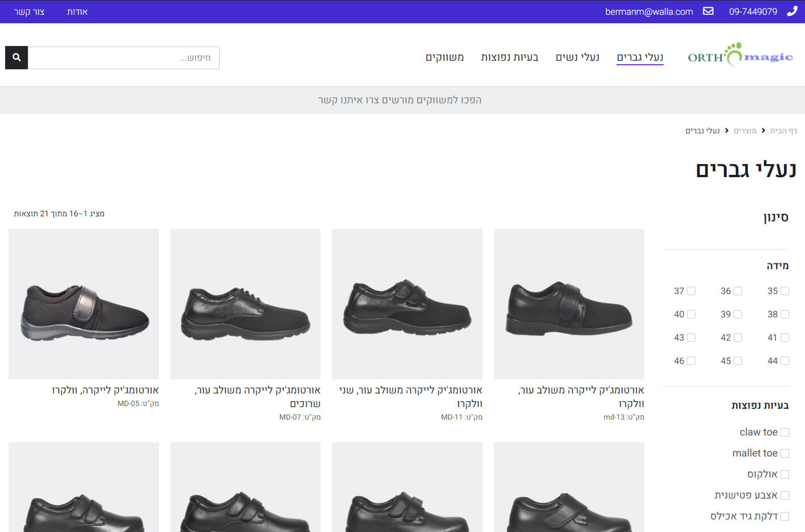Open the צור קשר page link
This screenshot has height=532, width=805.
[x=29, y=11]
